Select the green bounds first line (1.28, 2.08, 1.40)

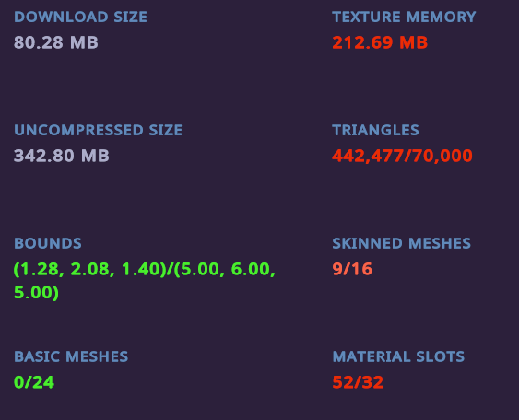pos(90,269)
